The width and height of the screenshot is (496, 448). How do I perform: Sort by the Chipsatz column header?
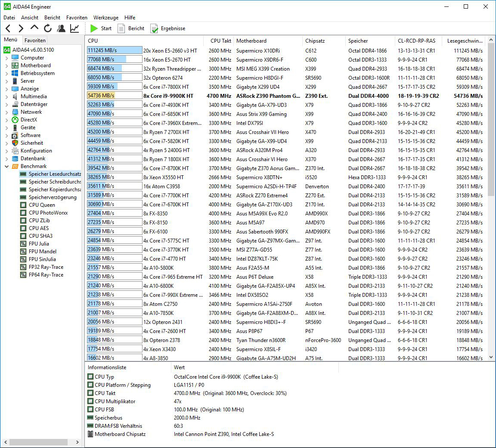(324, 41)
